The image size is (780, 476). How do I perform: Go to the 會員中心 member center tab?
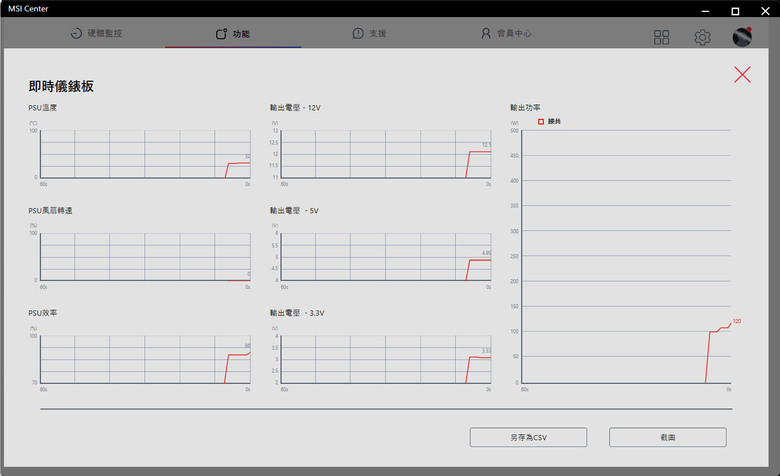pos(506,33)
